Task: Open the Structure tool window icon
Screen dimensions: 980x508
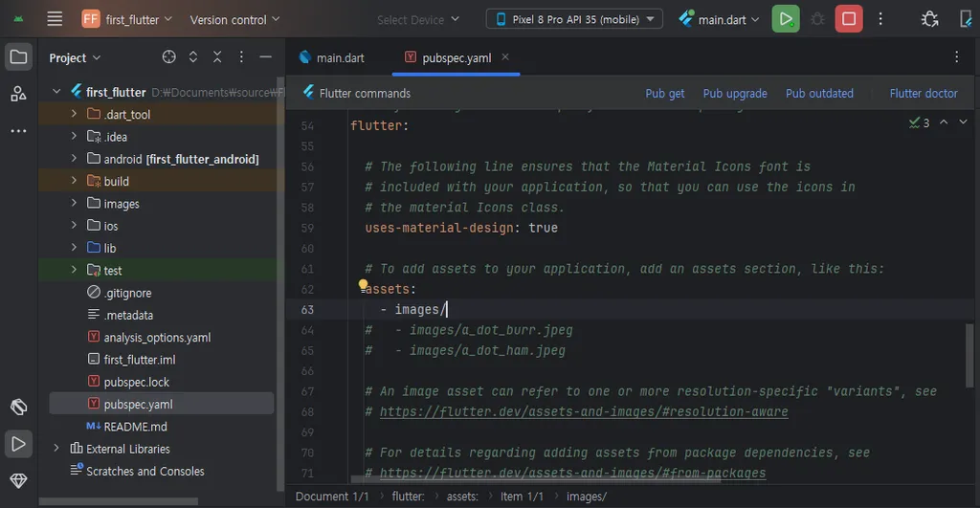Action: click(19, 94)
